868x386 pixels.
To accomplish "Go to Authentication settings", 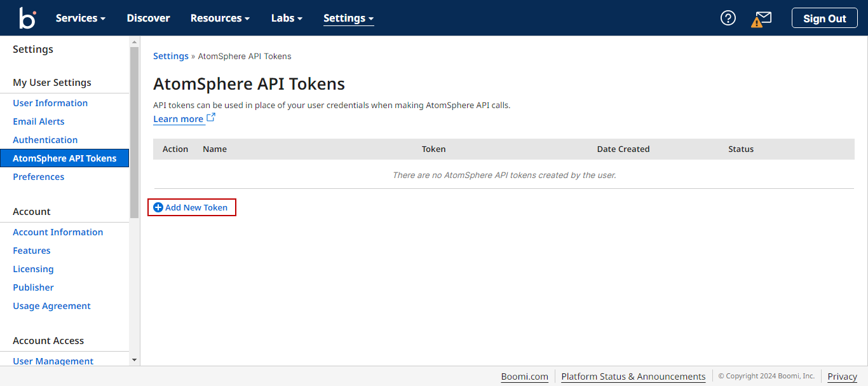I will point(45,140).
